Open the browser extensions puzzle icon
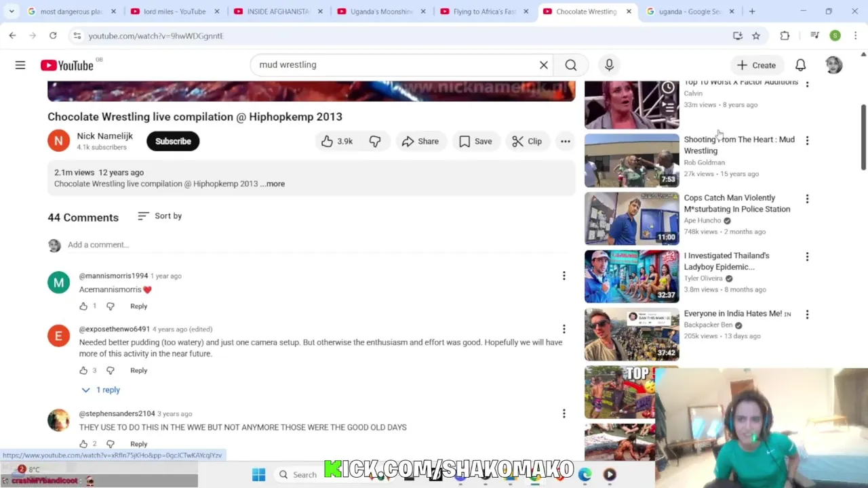 tap(785, 35)
